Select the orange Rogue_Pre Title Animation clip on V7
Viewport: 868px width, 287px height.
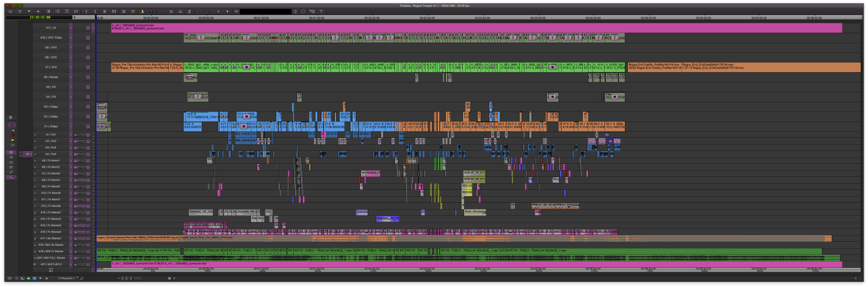click(140, 67)
